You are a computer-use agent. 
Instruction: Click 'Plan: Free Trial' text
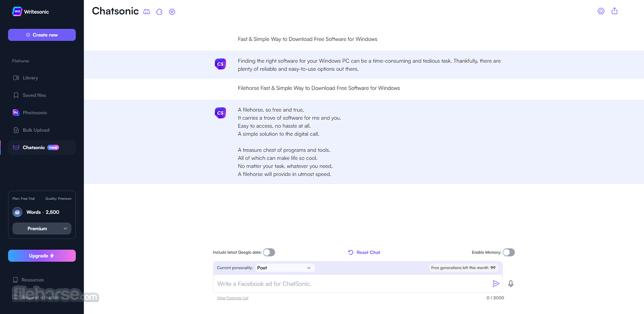pos(24,199)
